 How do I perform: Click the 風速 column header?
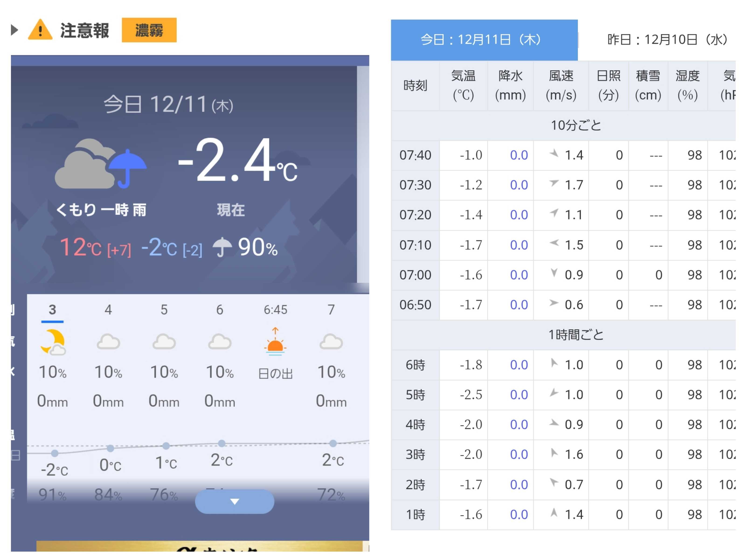pyautogui.click(x=561, y=85)
